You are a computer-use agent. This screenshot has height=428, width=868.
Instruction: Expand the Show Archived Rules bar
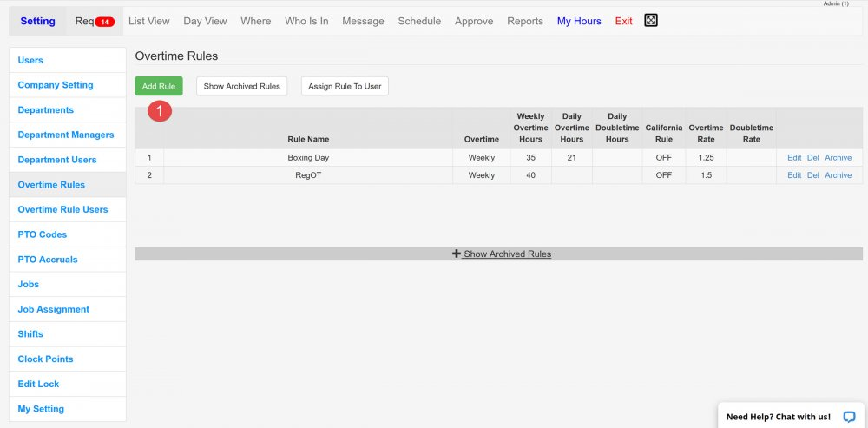502,254
